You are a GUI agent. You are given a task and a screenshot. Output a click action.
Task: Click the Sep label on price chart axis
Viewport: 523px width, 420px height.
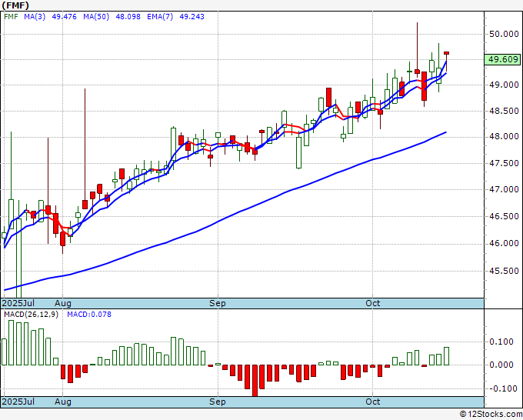[218, 303]
